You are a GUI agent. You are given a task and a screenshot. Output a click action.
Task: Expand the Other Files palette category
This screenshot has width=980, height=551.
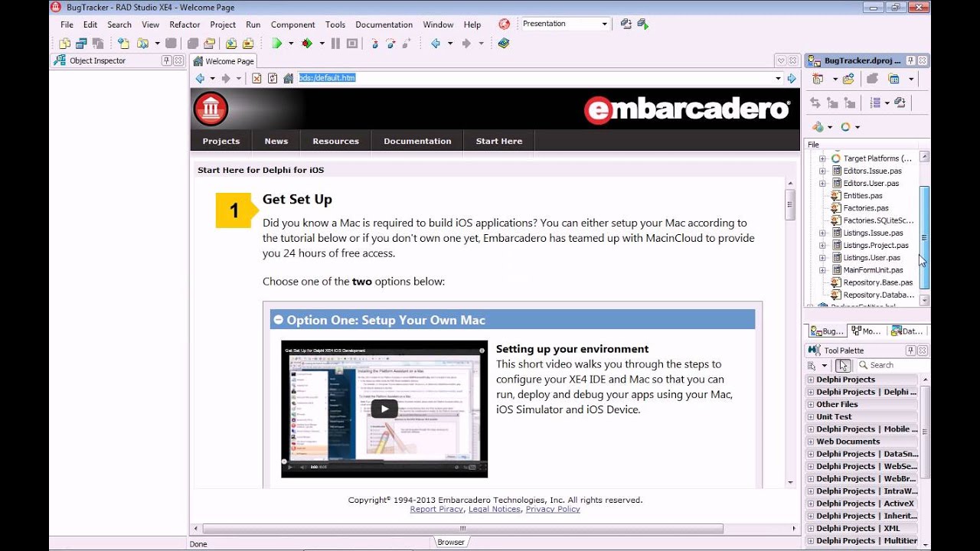(x=810, y=404)
